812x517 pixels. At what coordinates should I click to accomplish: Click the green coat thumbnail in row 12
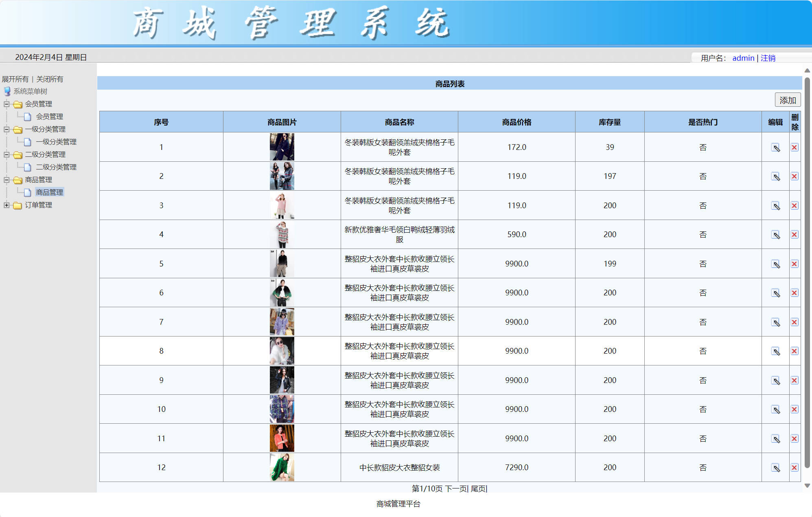point(282,467)
